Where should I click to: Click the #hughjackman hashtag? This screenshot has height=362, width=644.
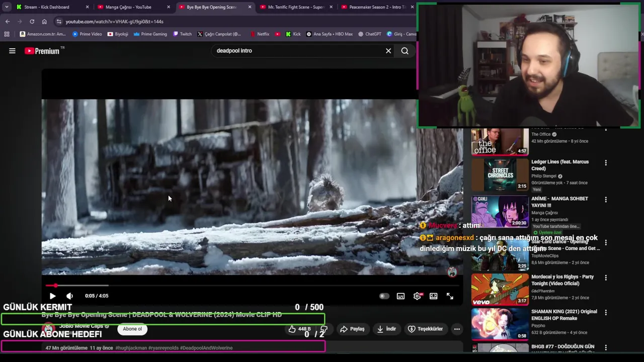(x=131, y=348)
